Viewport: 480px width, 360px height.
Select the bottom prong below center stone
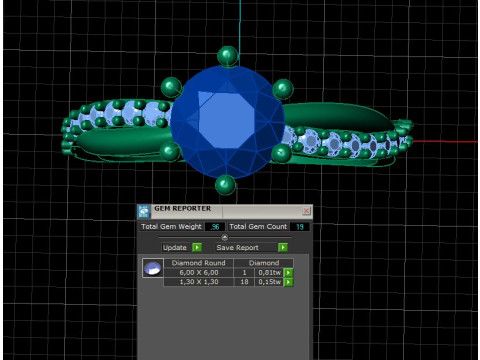(x=226, y=185)
